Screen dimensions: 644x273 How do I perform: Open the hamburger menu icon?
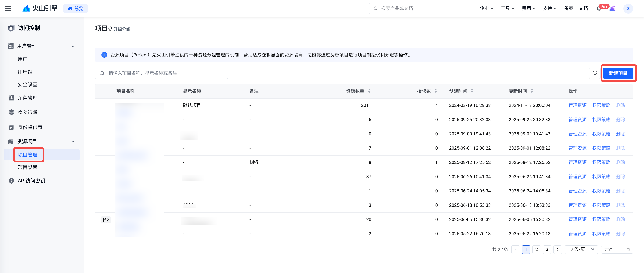(x=8, y=9)
